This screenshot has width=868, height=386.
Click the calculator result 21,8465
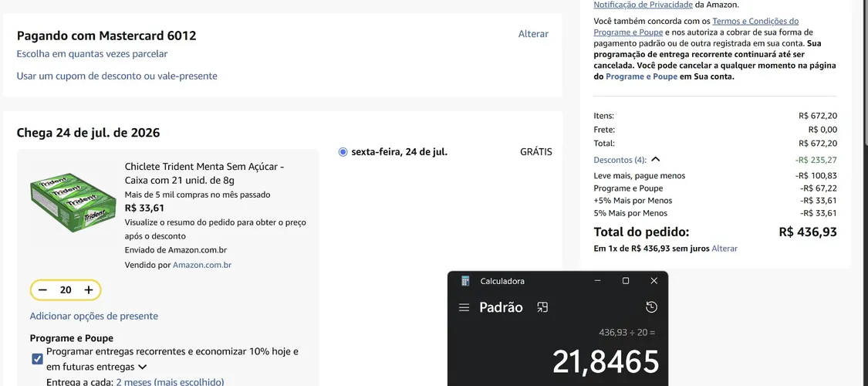click(606, 362)
